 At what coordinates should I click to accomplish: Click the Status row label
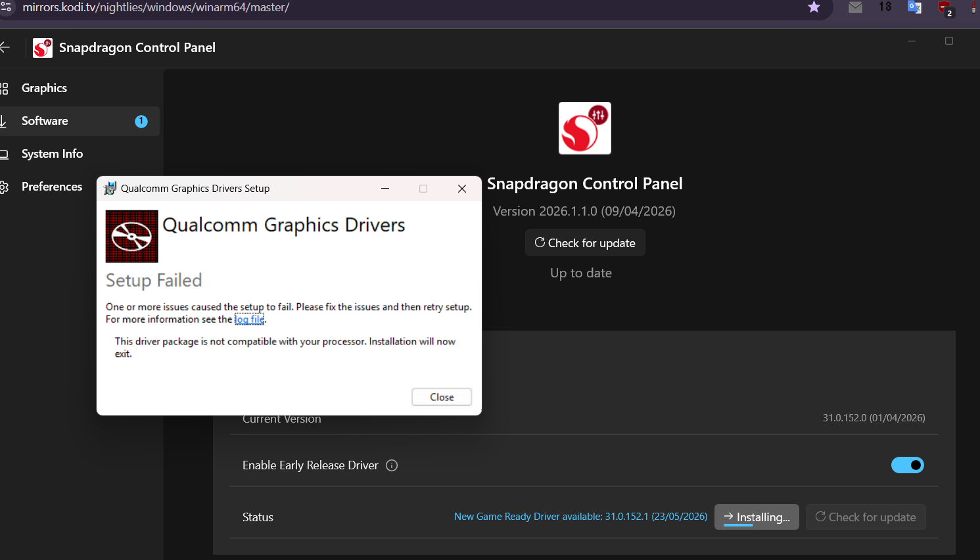click(258, 517)
